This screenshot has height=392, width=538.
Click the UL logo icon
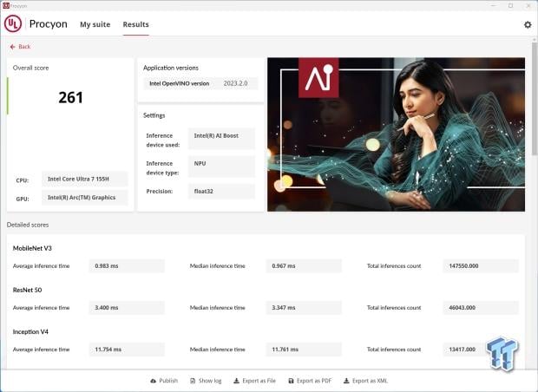[x=13, y=23]
